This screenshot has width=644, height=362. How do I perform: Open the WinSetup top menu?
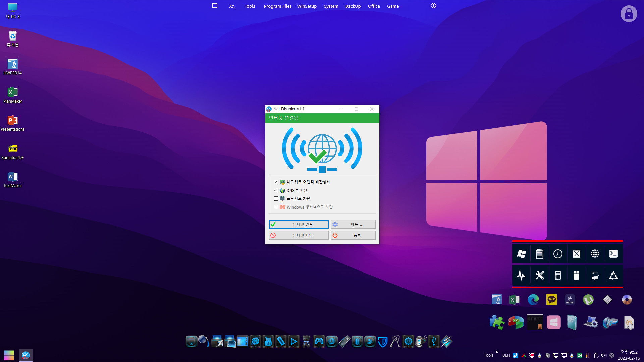pos(307,6)
